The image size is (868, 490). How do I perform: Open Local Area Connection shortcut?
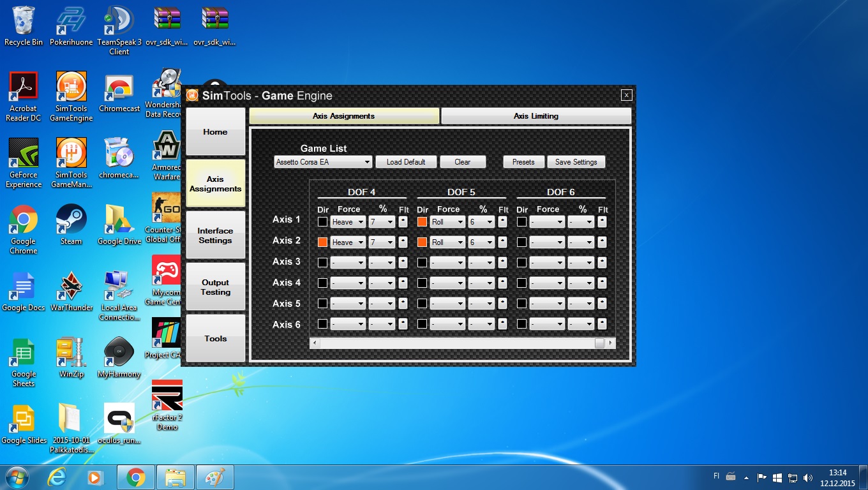pos(119,296)
